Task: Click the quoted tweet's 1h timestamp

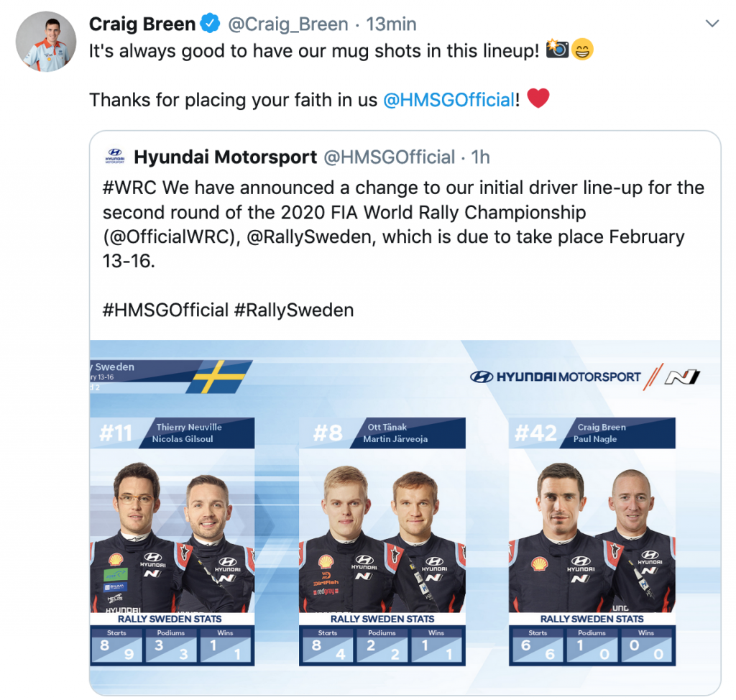Action: coord(480,157)
